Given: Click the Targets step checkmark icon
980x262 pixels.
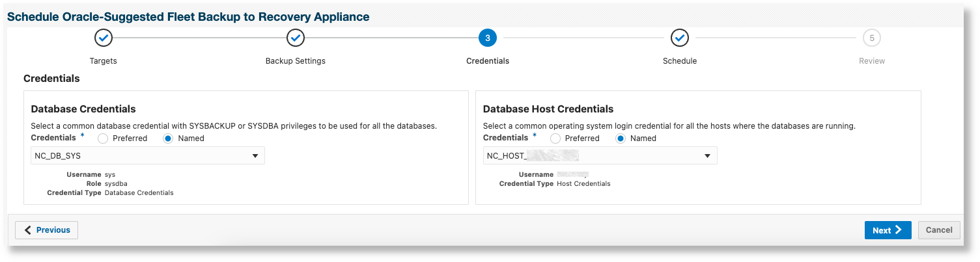Looking at the screenshot, I should coord(103,38).
